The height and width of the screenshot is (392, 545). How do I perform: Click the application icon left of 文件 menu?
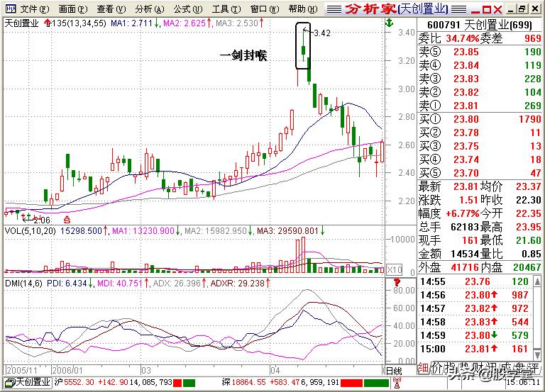pos(10,9)
